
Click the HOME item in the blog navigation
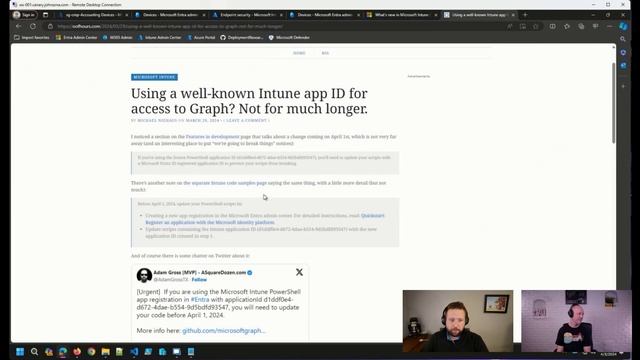tap(299, 53)
